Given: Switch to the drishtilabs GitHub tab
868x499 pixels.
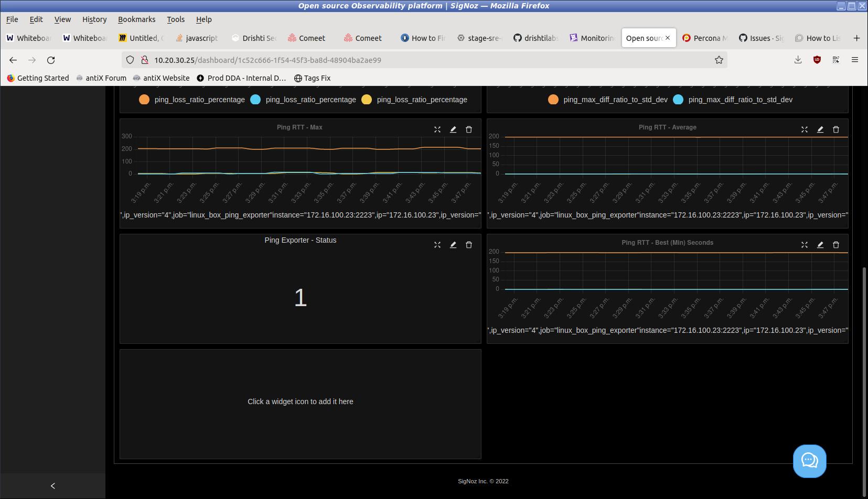Looking at the screenshot, I should (x=536, y=38).
